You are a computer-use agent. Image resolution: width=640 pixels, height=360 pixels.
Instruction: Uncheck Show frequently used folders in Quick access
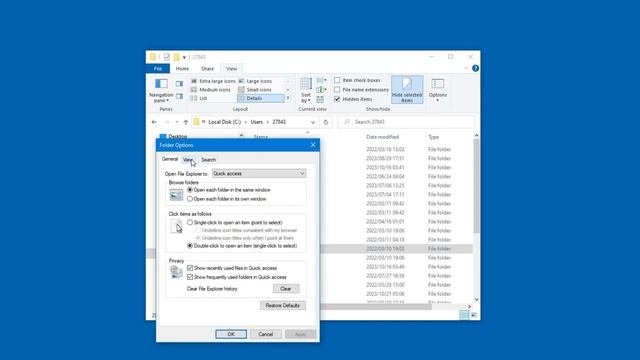click(x=190, y=277)
